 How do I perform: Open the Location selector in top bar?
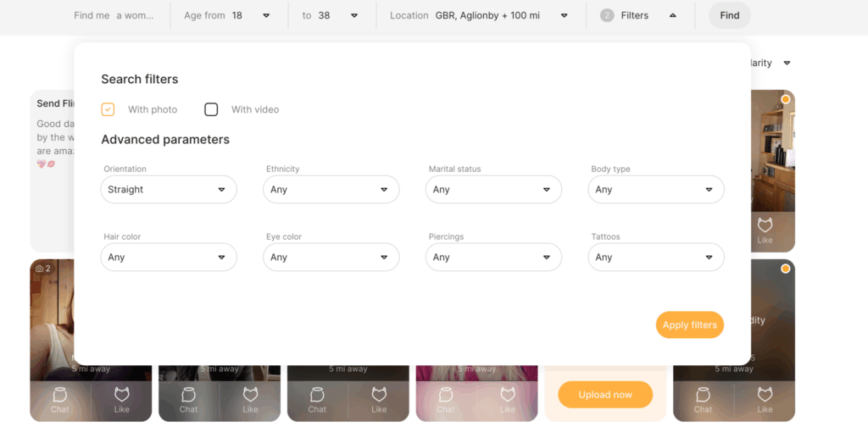click(x=479, y=15)
